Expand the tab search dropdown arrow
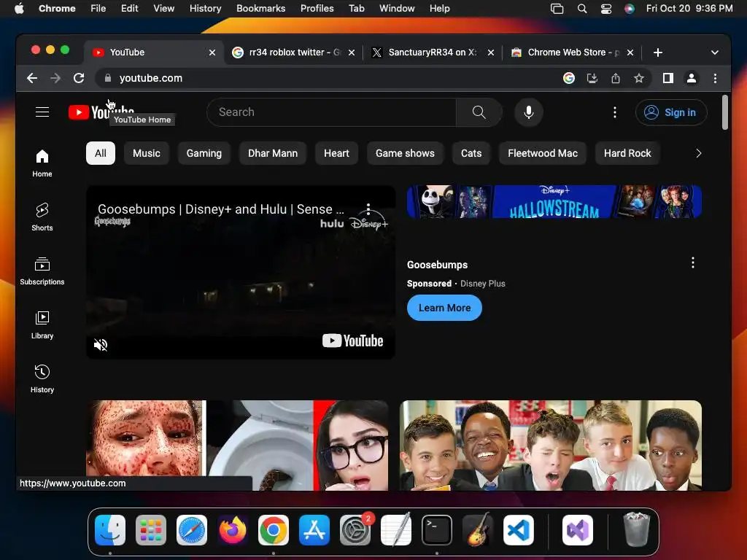 pos(714,52)
